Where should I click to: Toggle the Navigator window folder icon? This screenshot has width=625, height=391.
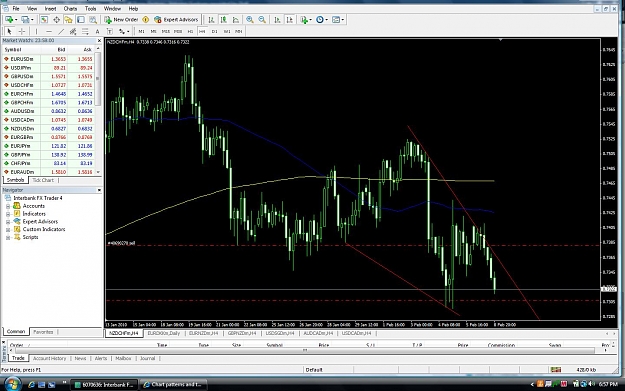(x=69, y=20)
